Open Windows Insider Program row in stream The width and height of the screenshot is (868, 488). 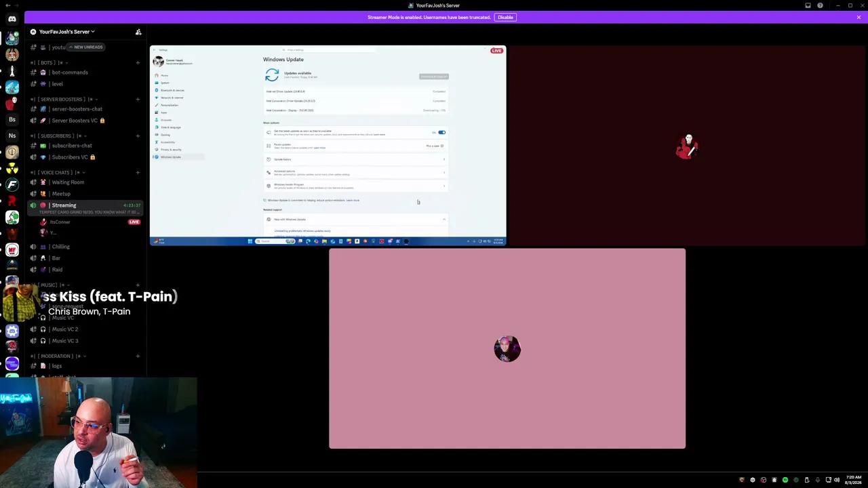(x=355, y=186)
